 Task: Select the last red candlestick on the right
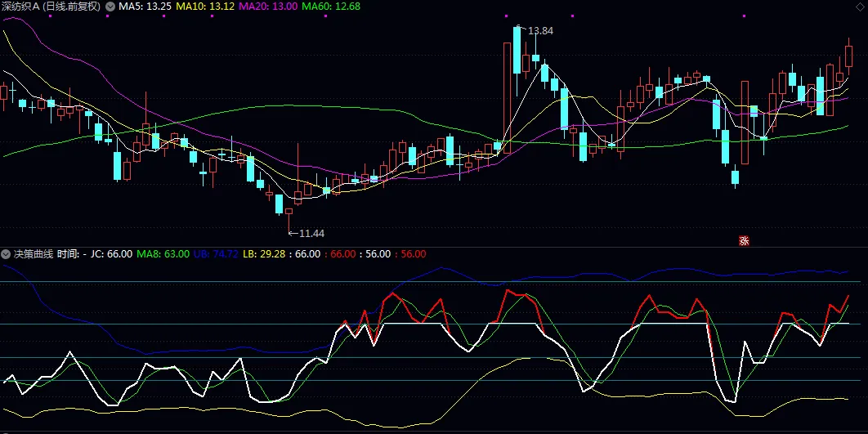(849, 56)
